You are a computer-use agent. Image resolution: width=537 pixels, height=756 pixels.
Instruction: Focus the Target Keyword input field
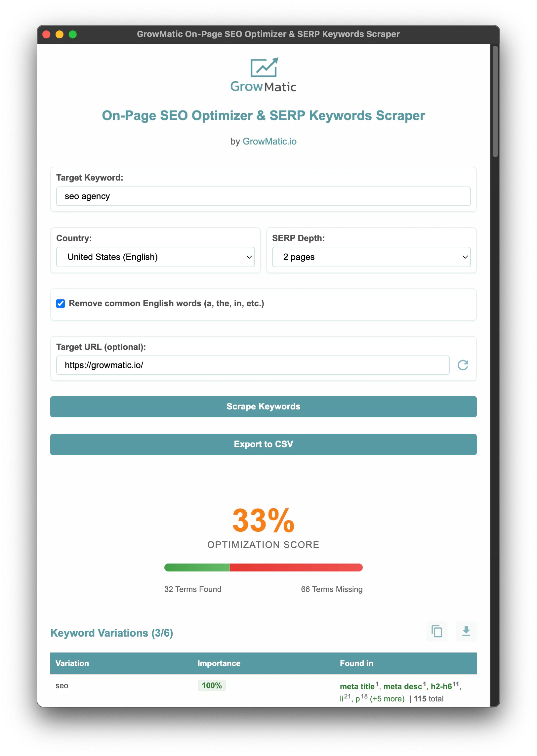point(263,196)
